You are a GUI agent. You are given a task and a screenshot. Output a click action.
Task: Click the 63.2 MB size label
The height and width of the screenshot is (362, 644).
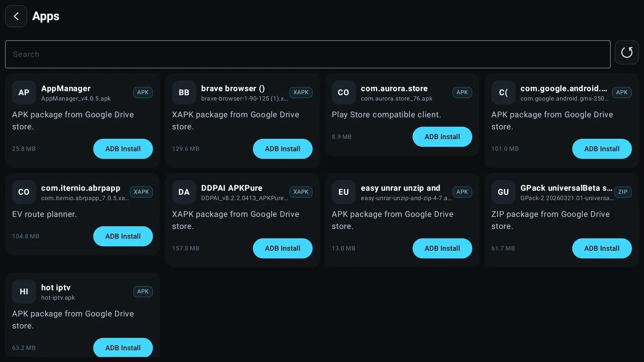(x=24, y=348)
